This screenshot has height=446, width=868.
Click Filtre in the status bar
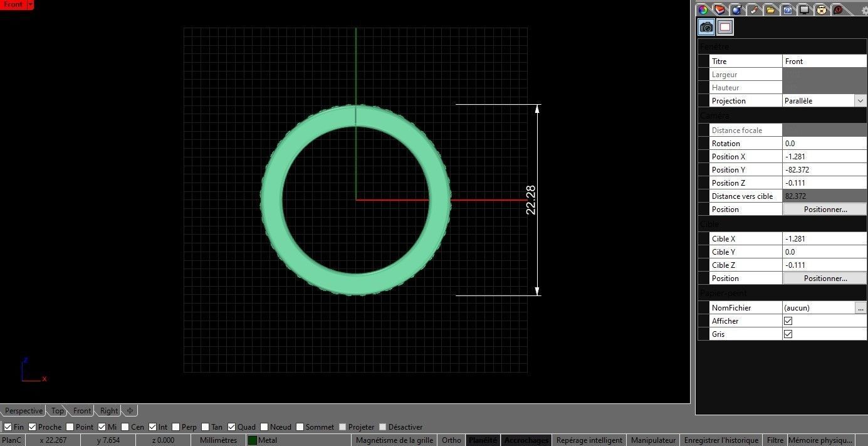click(x=775, y=440)
